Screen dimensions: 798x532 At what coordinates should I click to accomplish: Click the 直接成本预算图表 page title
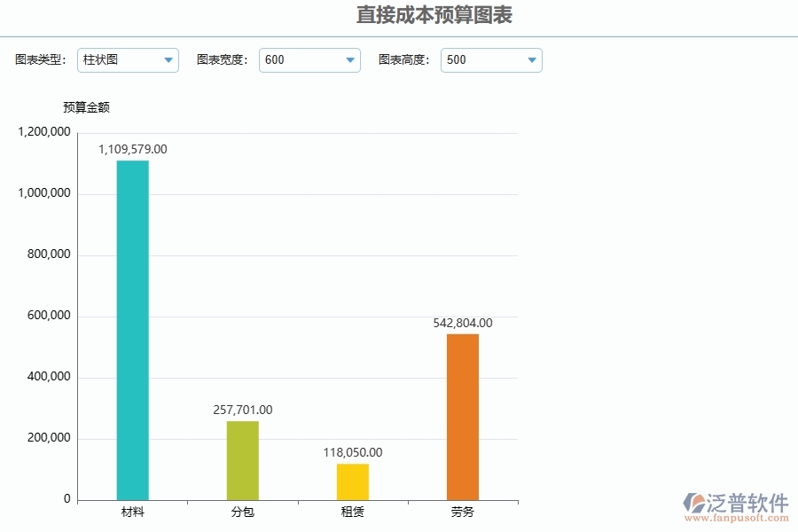[x=435, y=15]
